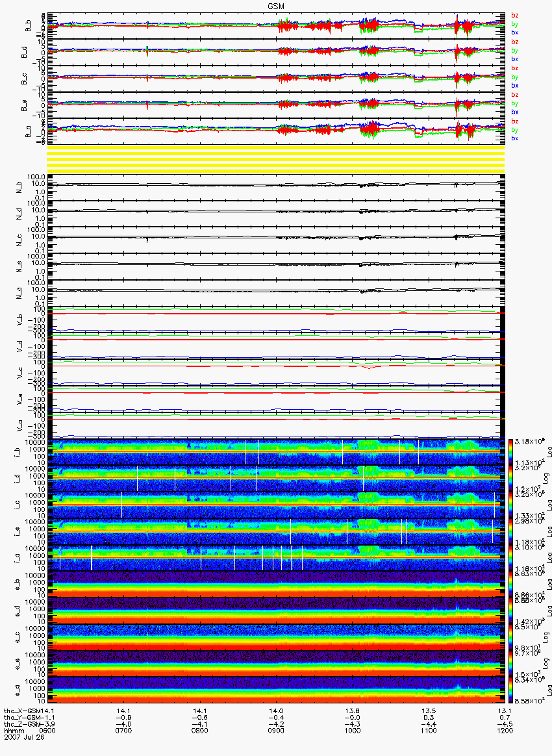Click the i_a ion spectrogram label

pos(18,559)
